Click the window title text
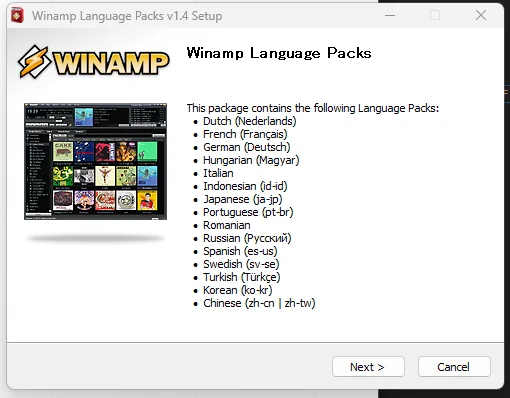The width and height of the screenshot is (510, 398). pyautogui.click(x=127, y=16)
